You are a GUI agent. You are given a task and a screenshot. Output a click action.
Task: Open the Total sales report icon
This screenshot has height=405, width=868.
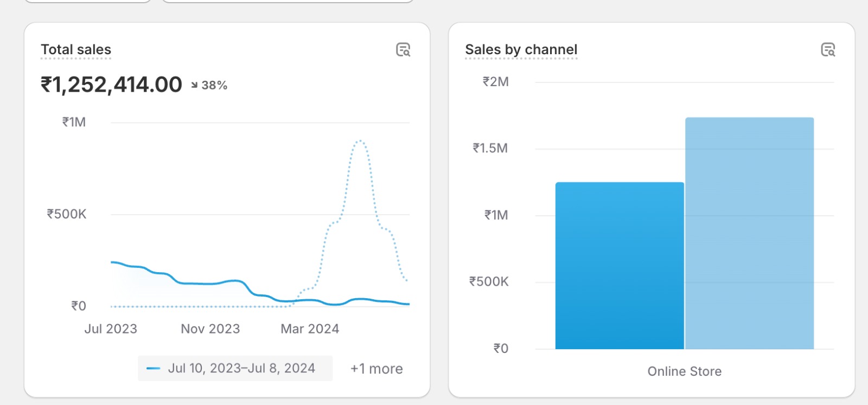(403, 50)
